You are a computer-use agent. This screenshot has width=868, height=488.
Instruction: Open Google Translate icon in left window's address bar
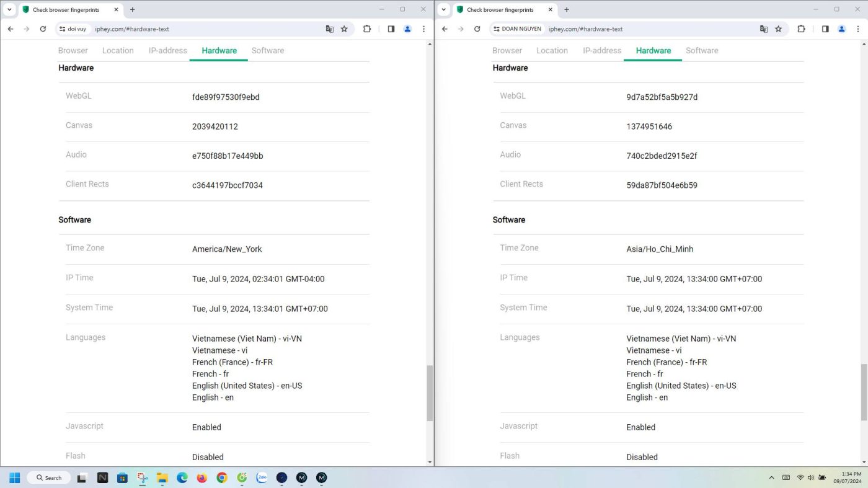click(x=330, y=29)
